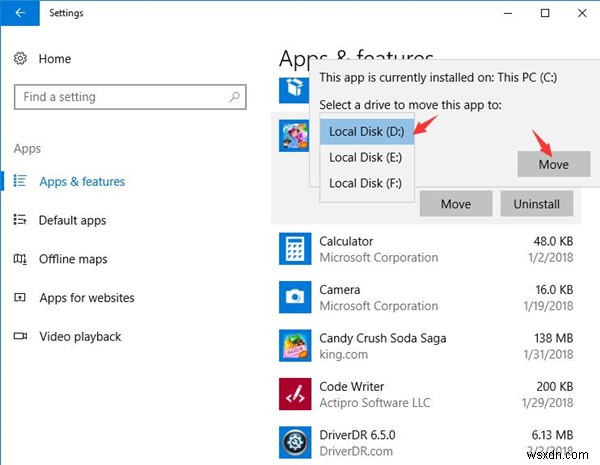Screen dimensions: 600x465
Task: Click the 6.13 MB size value
Action: coord(552,435)
